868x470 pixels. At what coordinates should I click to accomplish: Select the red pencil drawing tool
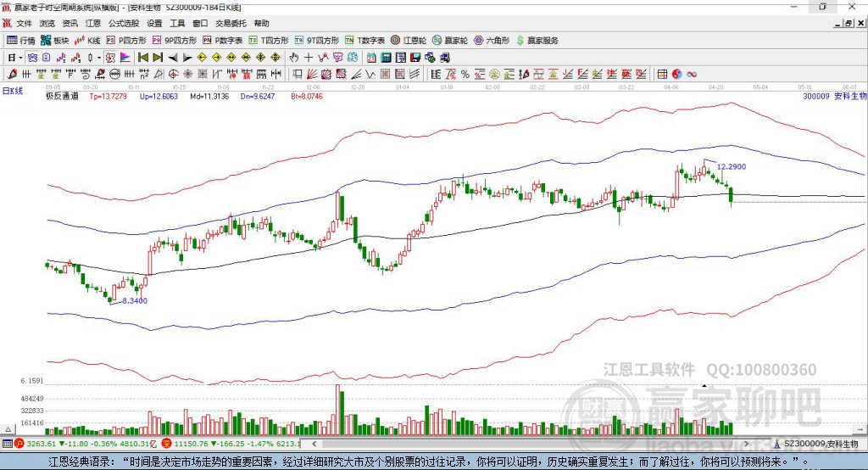pos(12,74)
